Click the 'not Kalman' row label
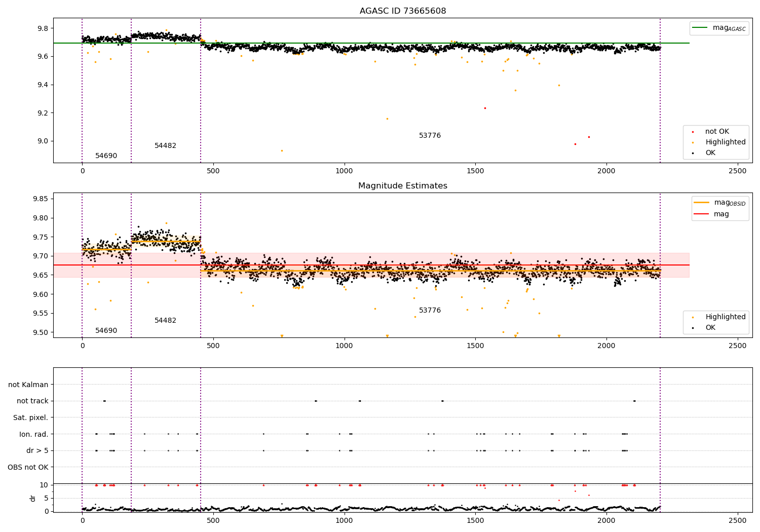 tap(28, 385)
